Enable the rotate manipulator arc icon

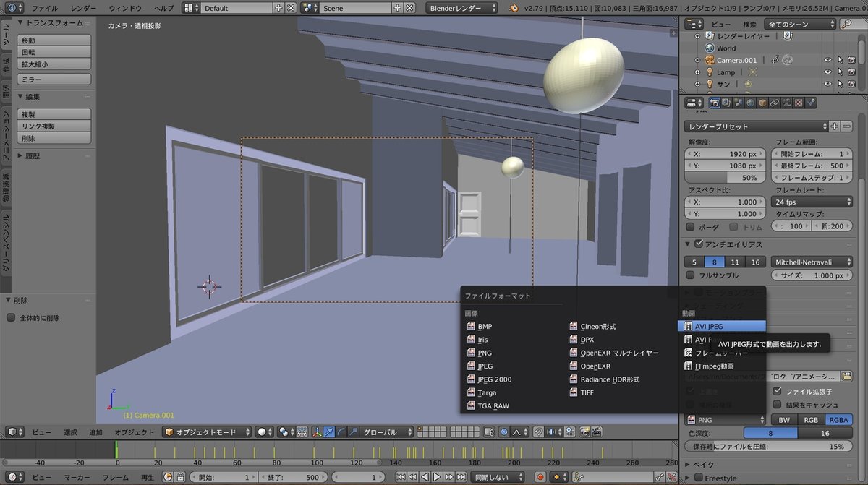pyautogui.click(x=341, y=432)
